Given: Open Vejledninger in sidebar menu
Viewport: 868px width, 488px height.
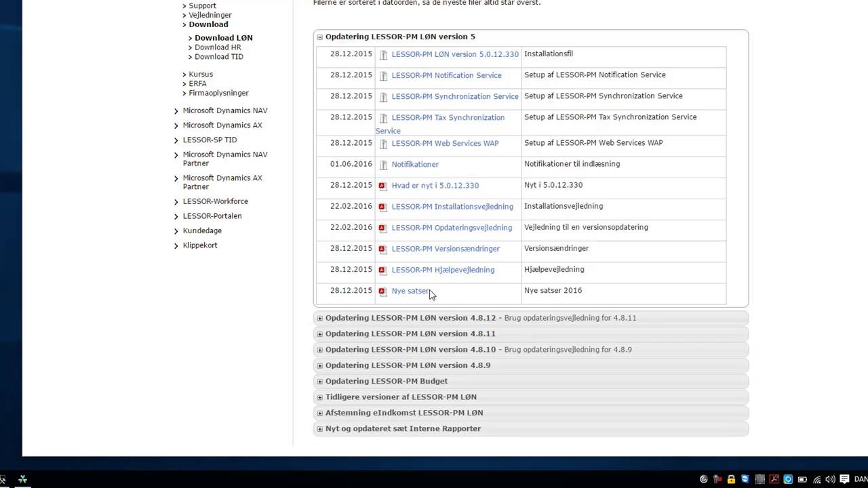Looking at the screenshot, I should click(x=210, y=15).
